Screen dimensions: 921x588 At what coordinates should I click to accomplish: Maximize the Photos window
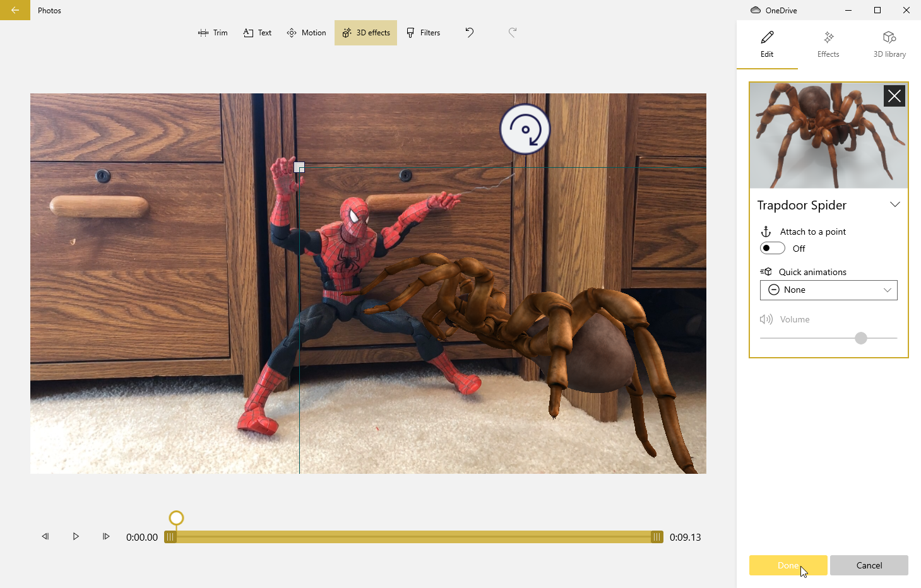click(877, 10)
